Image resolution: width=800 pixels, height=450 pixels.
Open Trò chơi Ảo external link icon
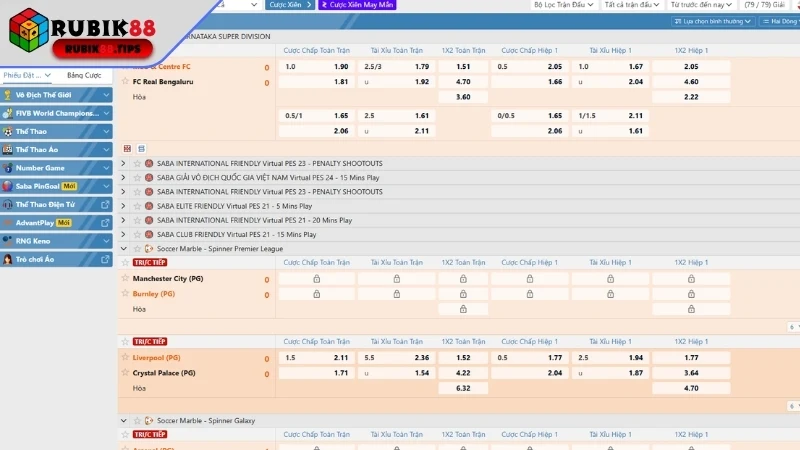(x=105, y=259)
